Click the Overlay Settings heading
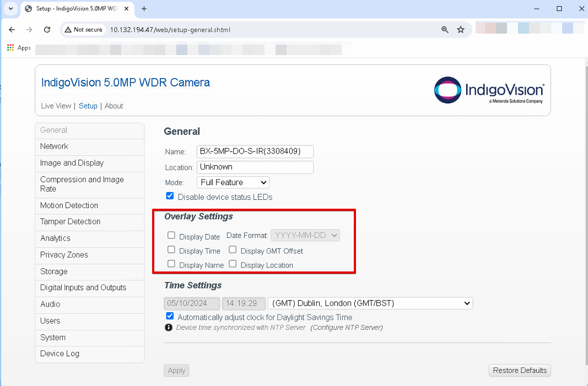The height and width of the screenshot is (386, 588). coord(198,216)
